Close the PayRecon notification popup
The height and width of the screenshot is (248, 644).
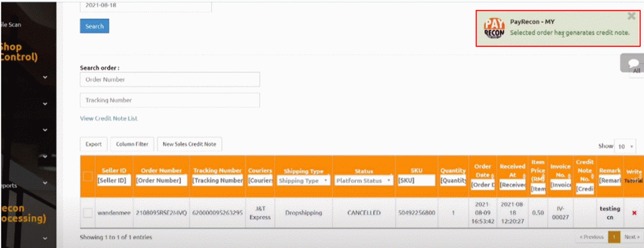631,16
